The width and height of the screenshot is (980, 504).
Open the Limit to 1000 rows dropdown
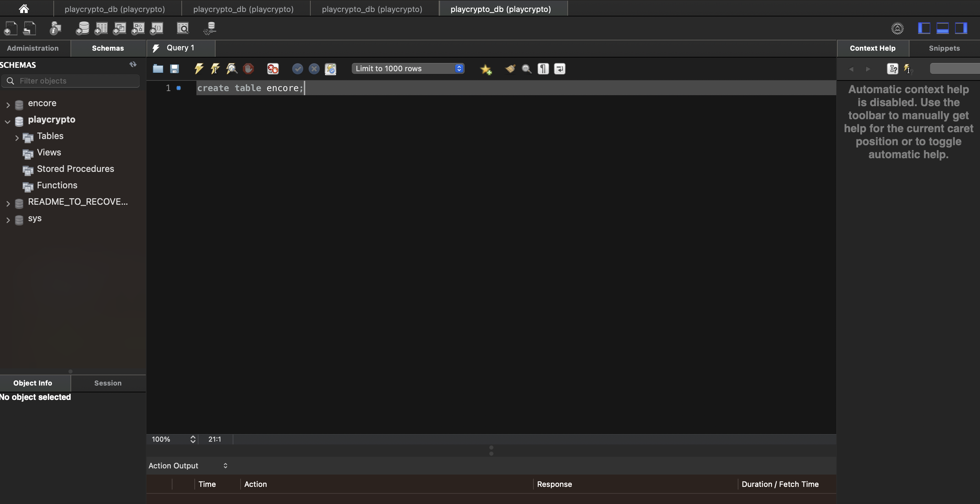(x=408, y=68)
